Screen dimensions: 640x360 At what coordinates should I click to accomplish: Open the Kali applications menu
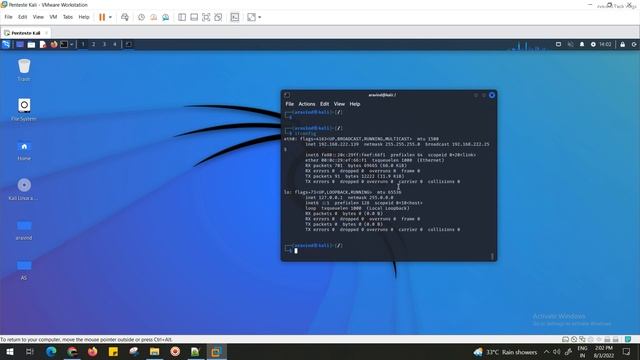[x=6, y=44]
